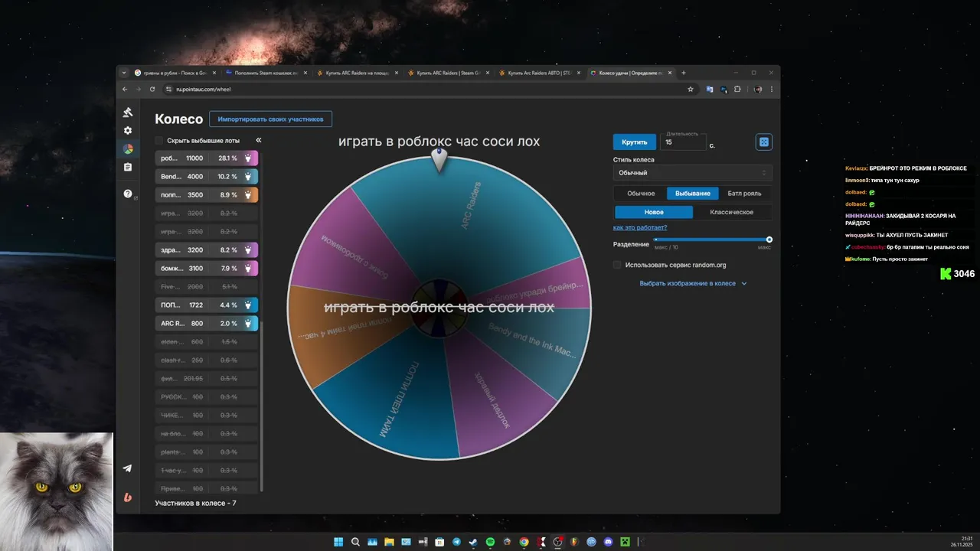Select Выбывание wheel mode
Image resolution: width=980 pixels, height=551 pixels.
pyautogui.click(x=693, y=194)
